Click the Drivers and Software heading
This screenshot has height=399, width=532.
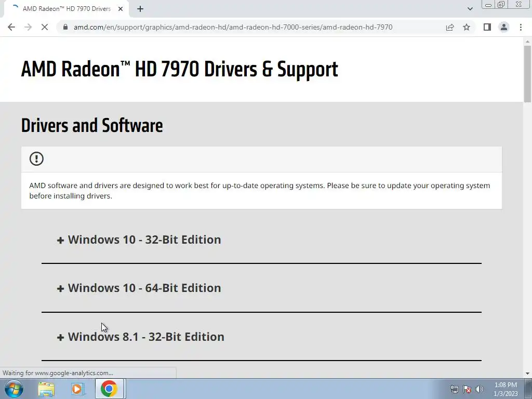pyautogui.click(x=92, y=126)
